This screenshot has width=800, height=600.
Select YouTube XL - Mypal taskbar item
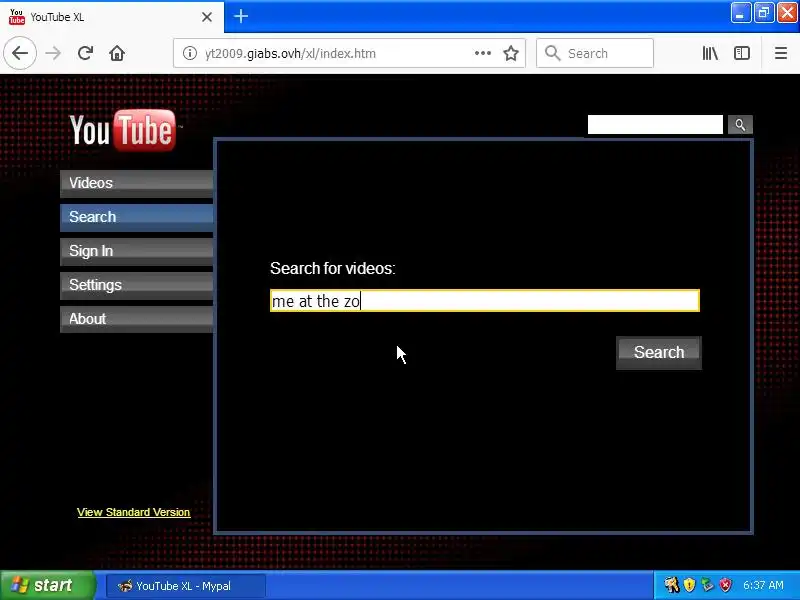(186, 586)
